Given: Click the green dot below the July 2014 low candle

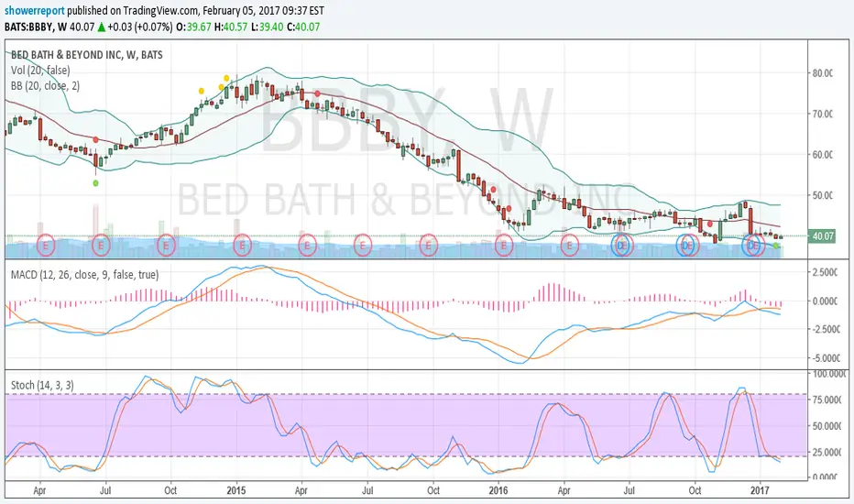Looking at the screenshot, I should [x=96, y=183].
